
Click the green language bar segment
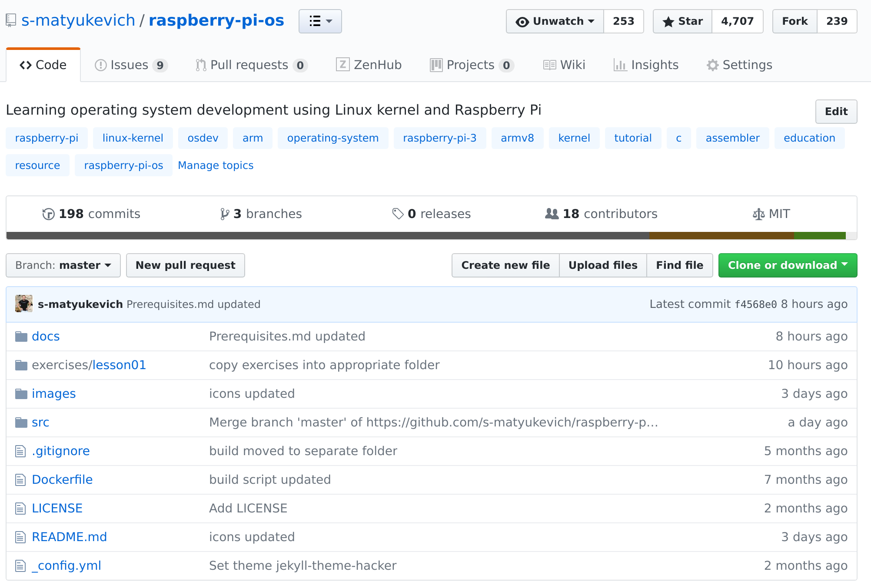click(820, 236)
